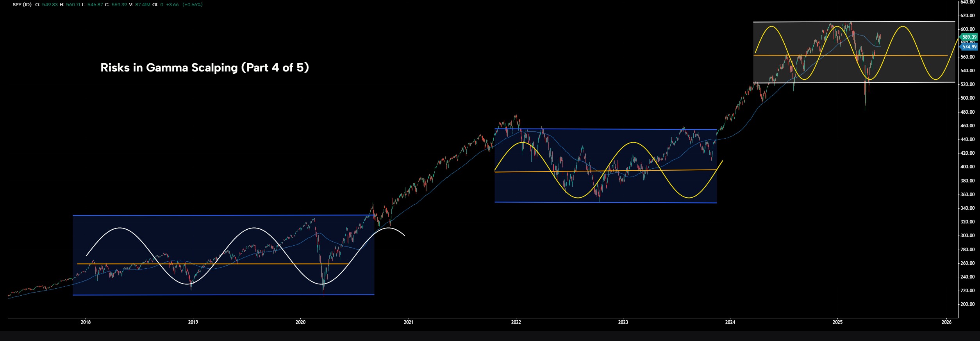Click the 220.00 price axis label
The height and width of the screenshot is (341, 980).
click(x=968, y=291)
